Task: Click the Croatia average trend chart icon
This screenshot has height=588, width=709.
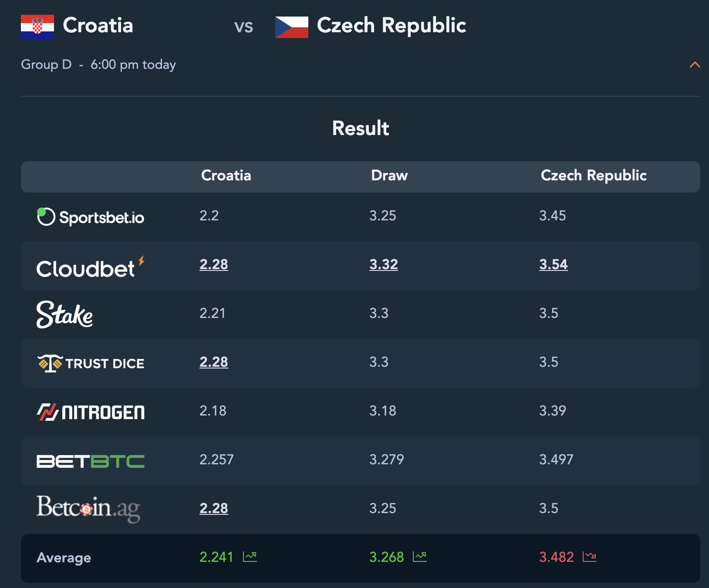Action: (250, 557)
